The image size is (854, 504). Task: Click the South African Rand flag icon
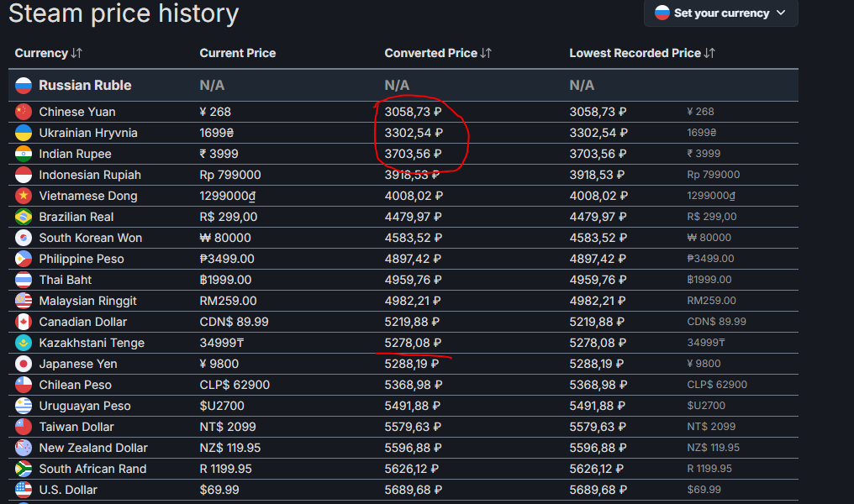pos(24,469)
